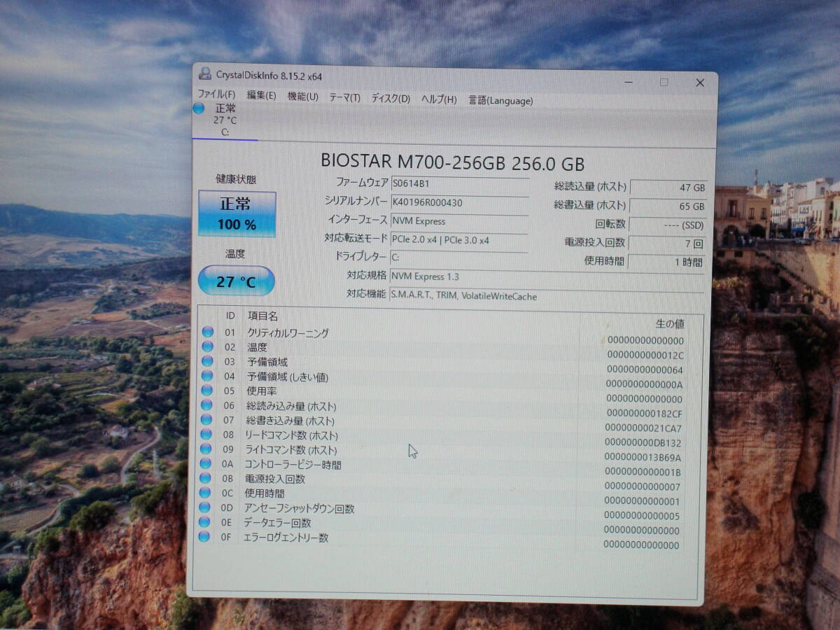Open the ディスク(D) menu
This screenshot has width=840, height=630.
click(391, 99)
